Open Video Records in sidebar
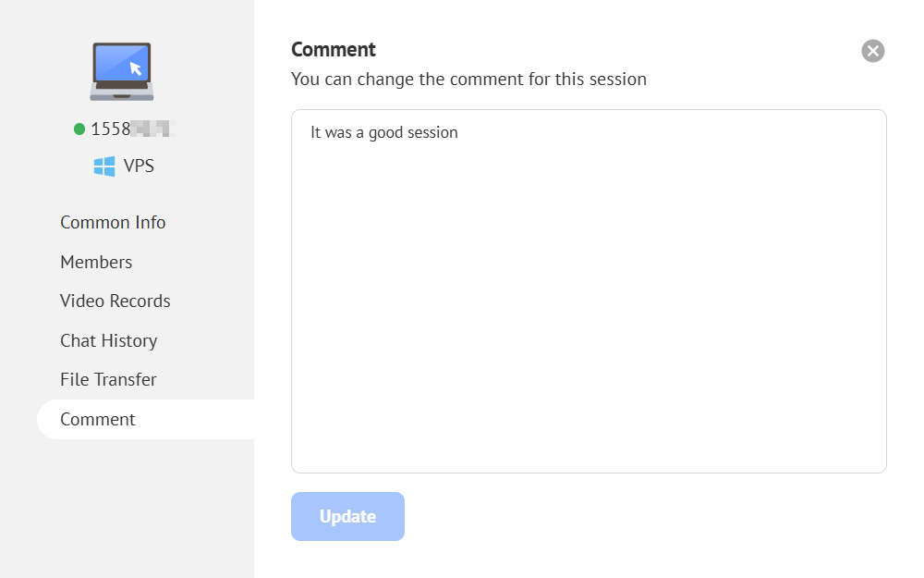The width and height of the screenshot is (924, 578). [115, 301]
